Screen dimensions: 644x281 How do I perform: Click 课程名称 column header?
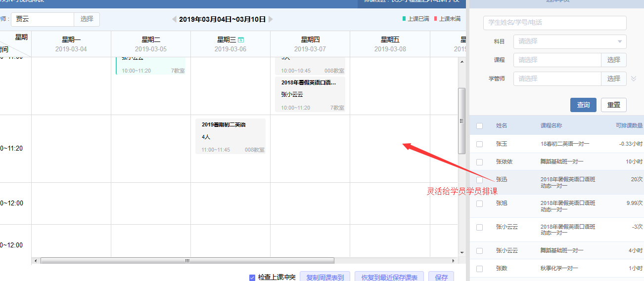[x=551, y=126]
